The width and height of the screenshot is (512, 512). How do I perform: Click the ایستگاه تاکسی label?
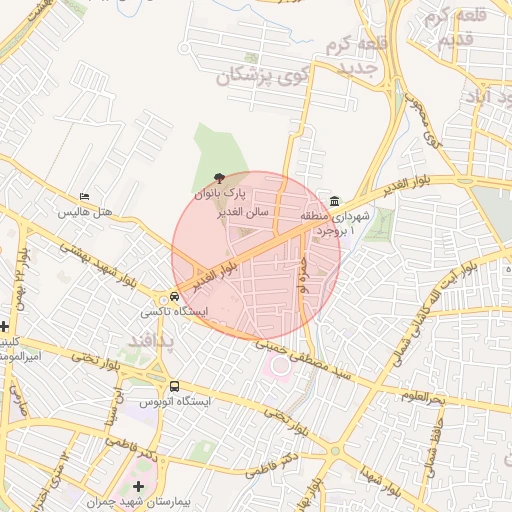[x=174, y=312]
